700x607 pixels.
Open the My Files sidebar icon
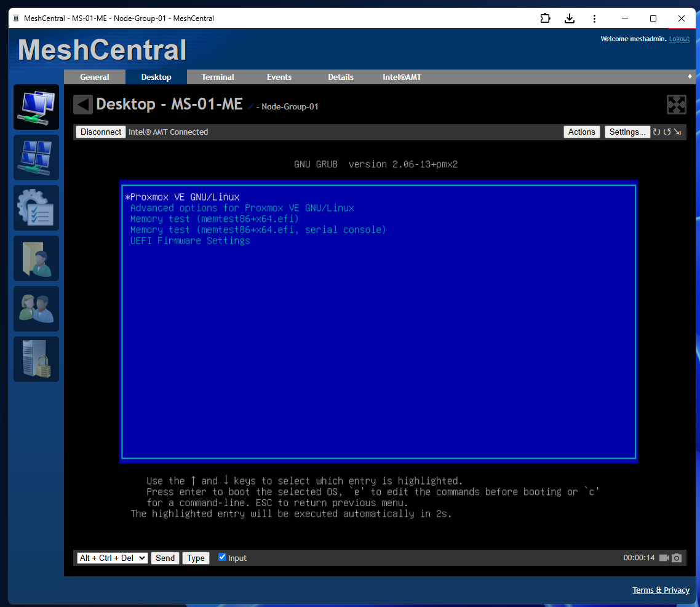point(36,258)
